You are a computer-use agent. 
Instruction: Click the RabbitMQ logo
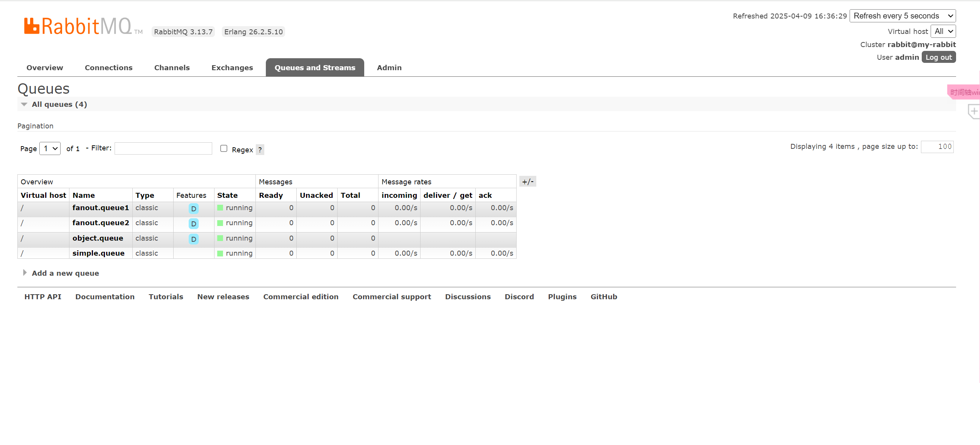(x=78, y=26)
